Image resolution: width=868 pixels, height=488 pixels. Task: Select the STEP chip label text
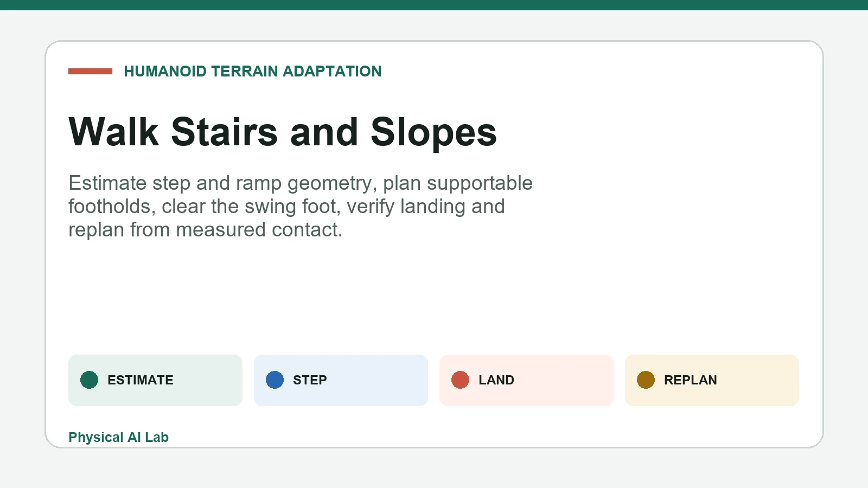[x=310, y=380]
